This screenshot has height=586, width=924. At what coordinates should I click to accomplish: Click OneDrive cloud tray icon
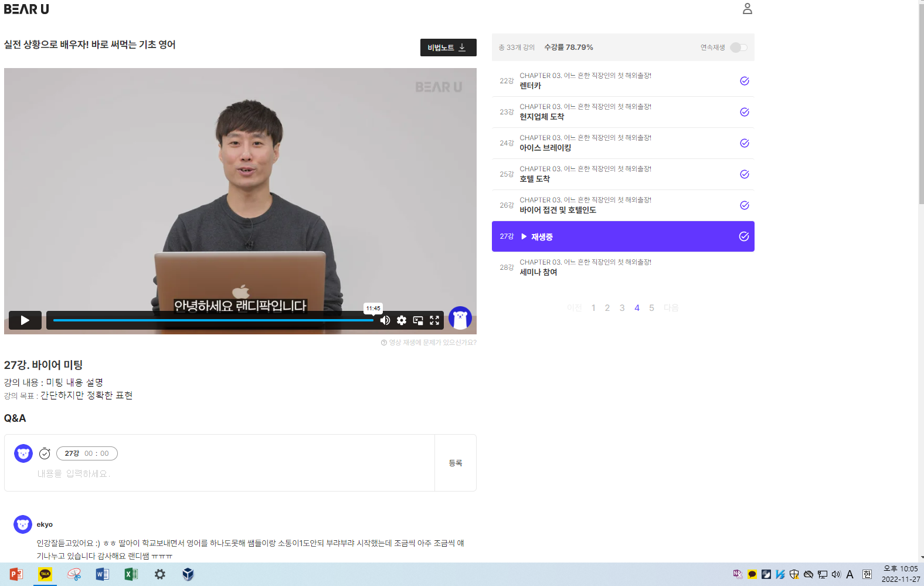tap(808, 574)
